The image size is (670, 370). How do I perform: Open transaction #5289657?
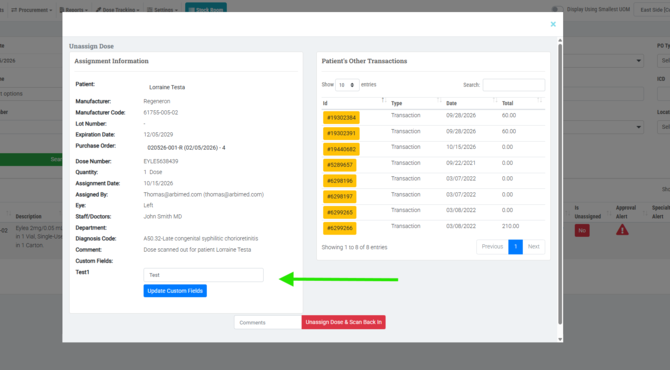340,165
